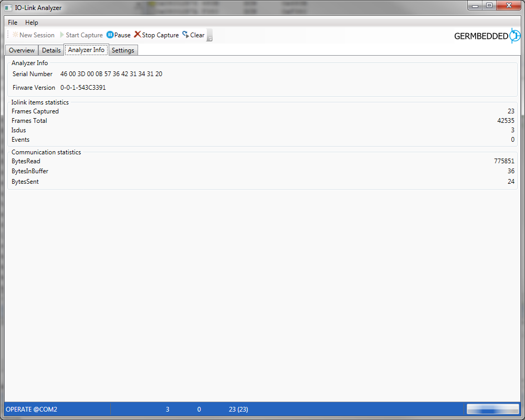525x420 pixels.
Task: Pause the running capture
Action: (x=118, y=35)
